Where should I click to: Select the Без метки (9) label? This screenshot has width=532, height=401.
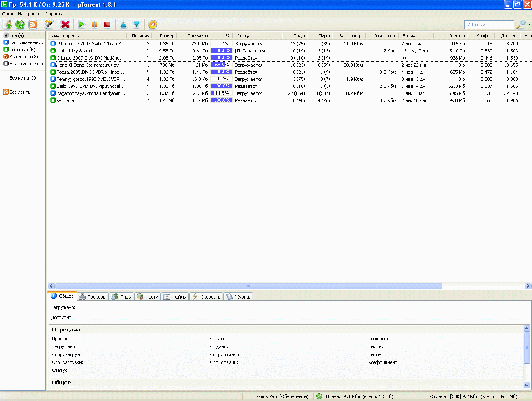tap(24, 78)
